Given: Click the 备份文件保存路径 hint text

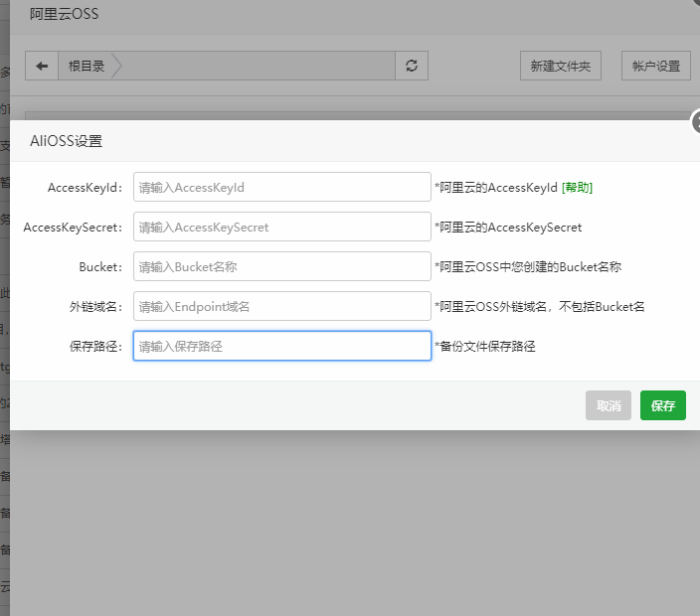Looking at the screenshot, I should [485, 346].
